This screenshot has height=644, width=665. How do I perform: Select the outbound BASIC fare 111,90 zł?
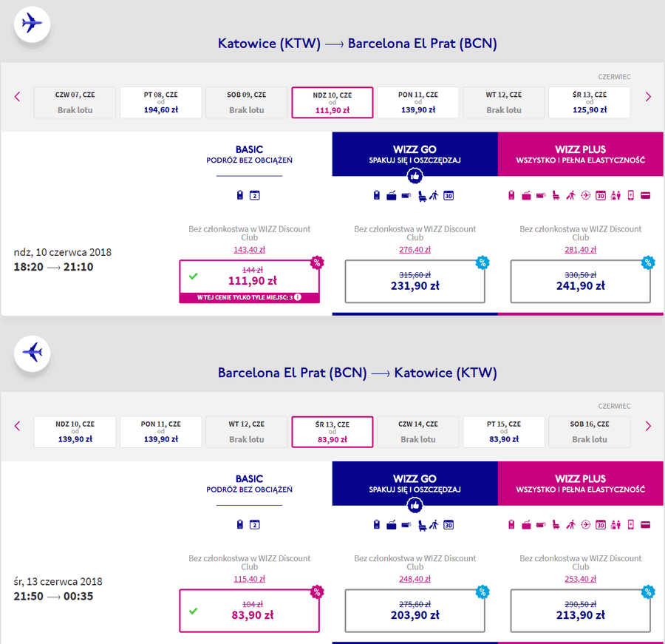tap(250, 282)
